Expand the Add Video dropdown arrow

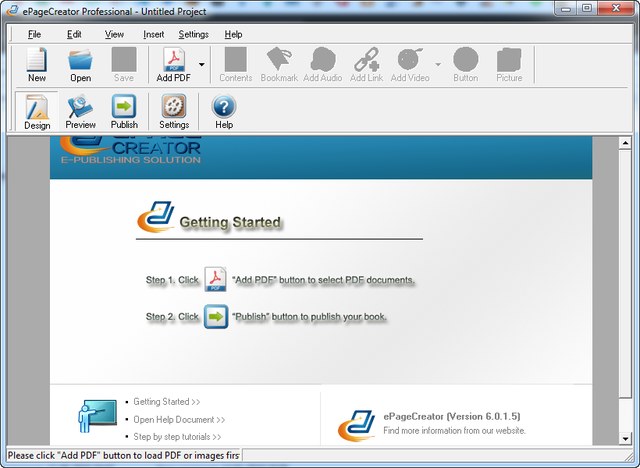(x=438, y=65)
